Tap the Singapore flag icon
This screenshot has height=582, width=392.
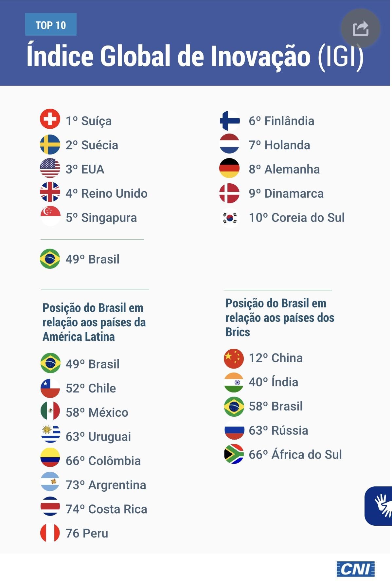click(50, 216)
